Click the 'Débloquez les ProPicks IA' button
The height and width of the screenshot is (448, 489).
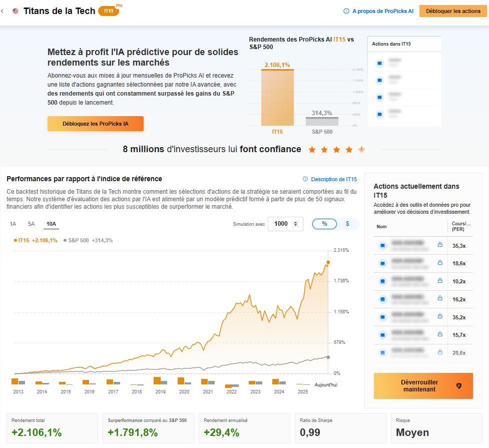pos(96,124)
